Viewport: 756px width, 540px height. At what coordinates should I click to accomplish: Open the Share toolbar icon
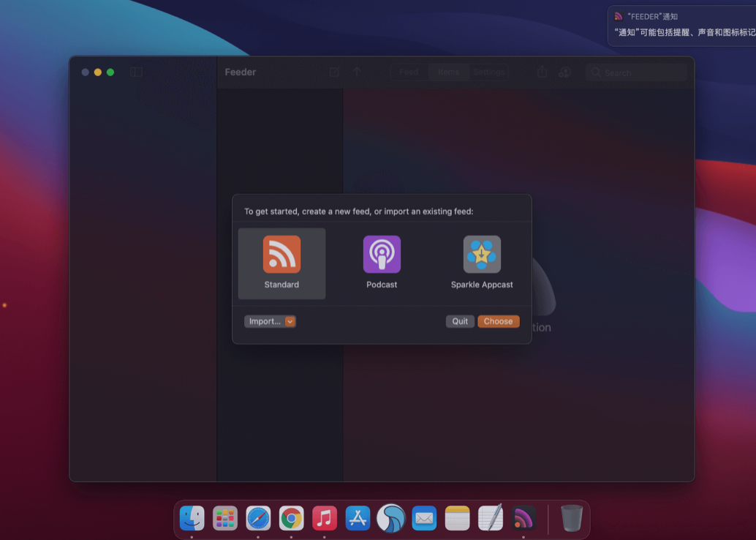point(541,72)
